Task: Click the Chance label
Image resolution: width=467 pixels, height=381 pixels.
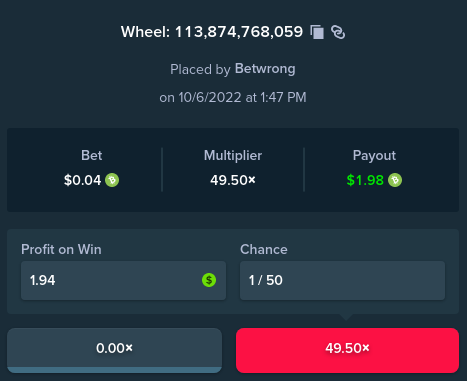Action: tap(264, 249)
